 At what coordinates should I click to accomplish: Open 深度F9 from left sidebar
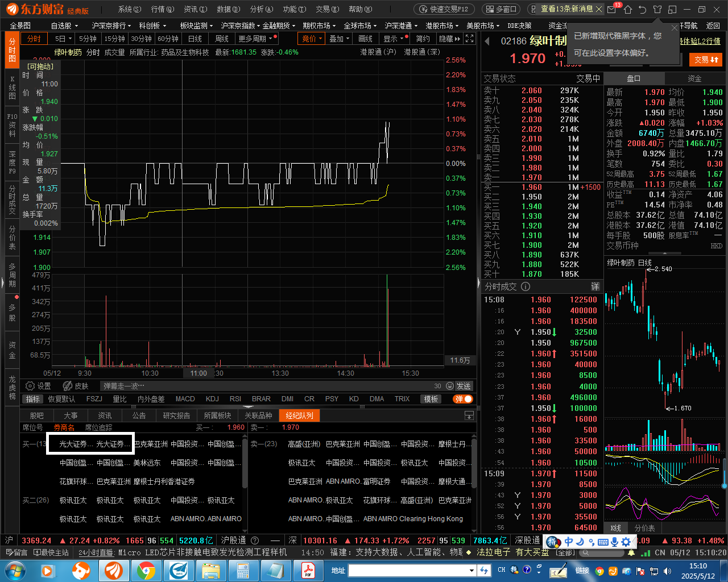click(x=12, y=162)
